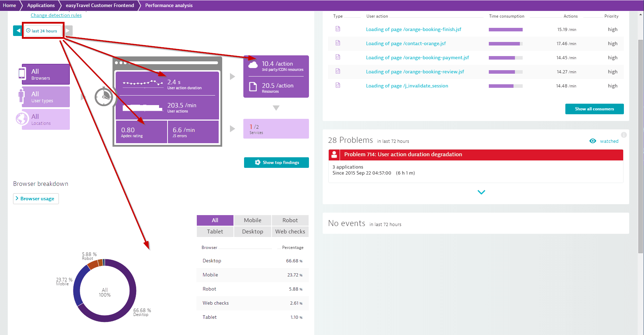Click the page icon for contact-orange.jsf row
This screenshot has width=644, height=335.
[x=338, y=43]
